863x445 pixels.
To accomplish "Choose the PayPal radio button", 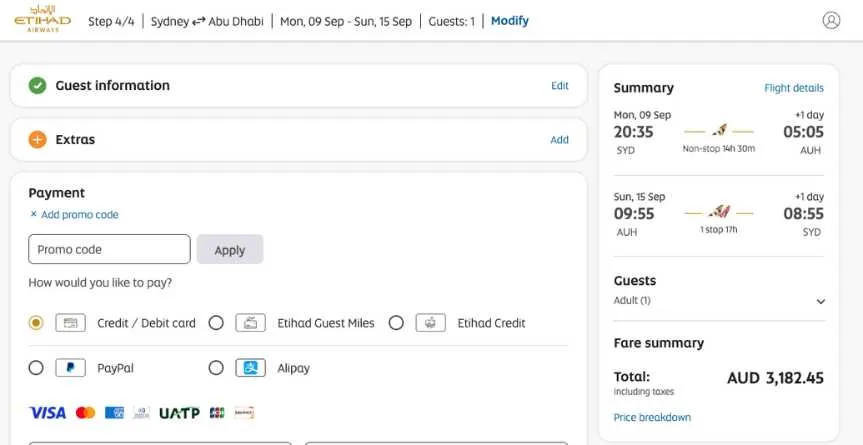I will (x=36, y=368).
